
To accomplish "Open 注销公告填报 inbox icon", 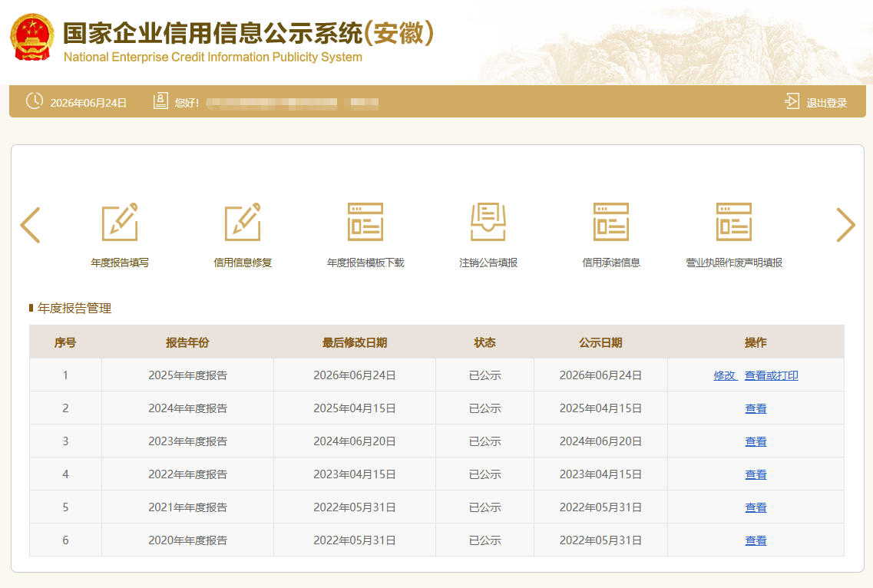I will tap(488, 222).
